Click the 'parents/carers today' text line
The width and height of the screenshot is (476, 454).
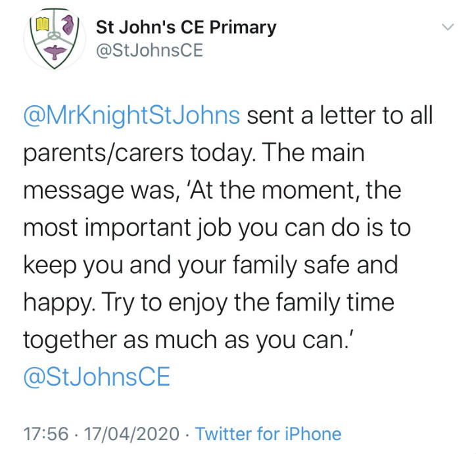coord(194,153)
